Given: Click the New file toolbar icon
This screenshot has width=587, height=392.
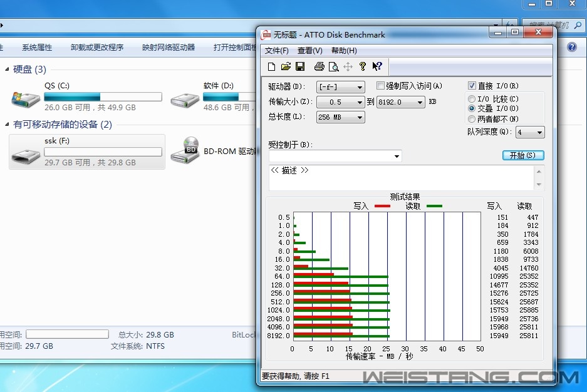Looking at the screenshot, I should 271,66.
